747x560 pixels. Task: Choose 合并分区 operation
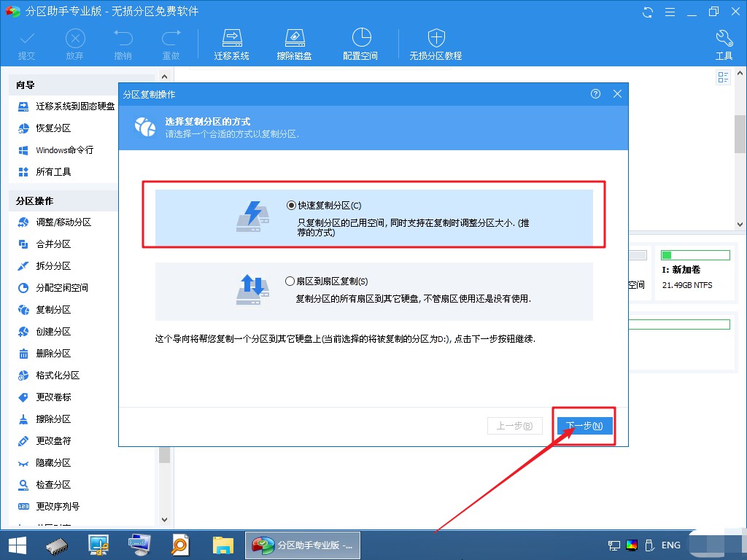tap(44, 244)
